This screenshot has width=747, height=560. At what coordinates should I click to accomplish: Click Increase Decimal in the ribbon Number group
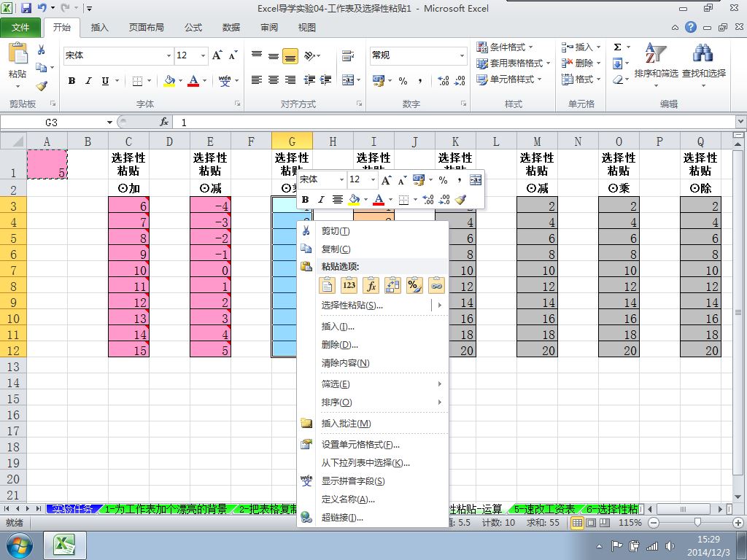443,80
